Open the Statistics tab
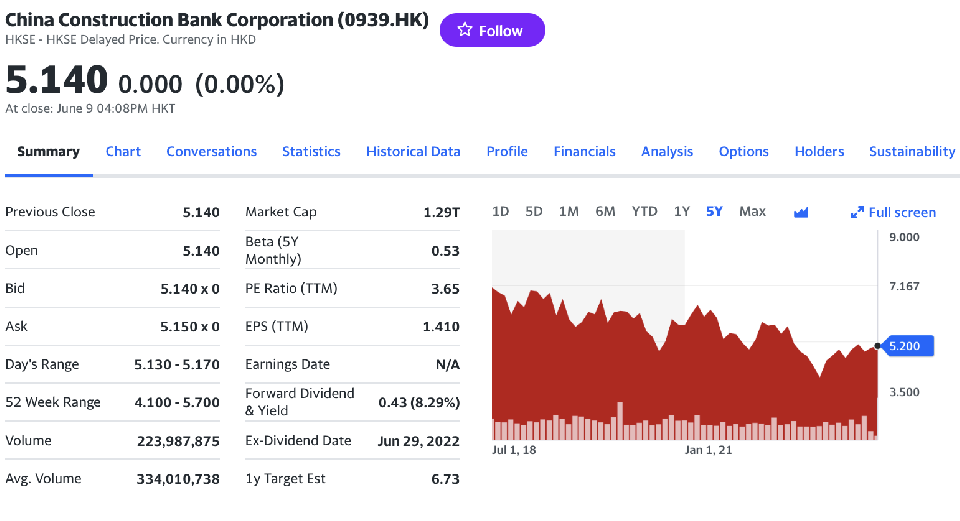Image resolution: width=960 pixels, height=521 pixels. point(311,151)
